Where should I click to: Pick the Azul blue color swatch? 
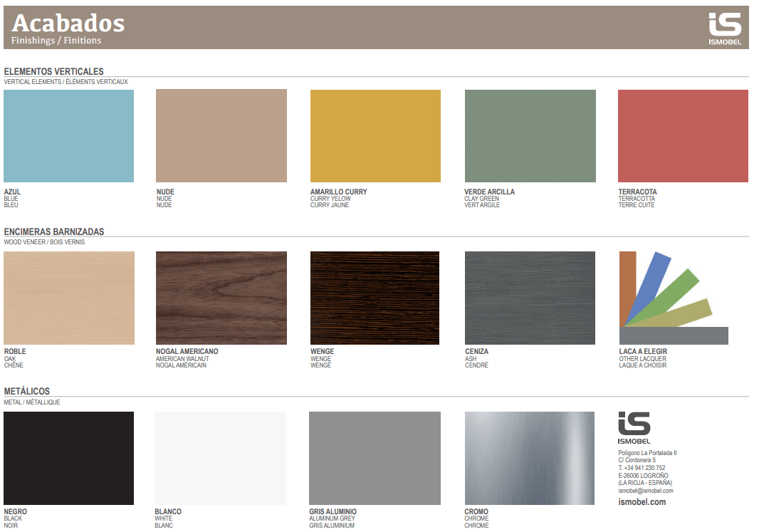coord(68,135)
